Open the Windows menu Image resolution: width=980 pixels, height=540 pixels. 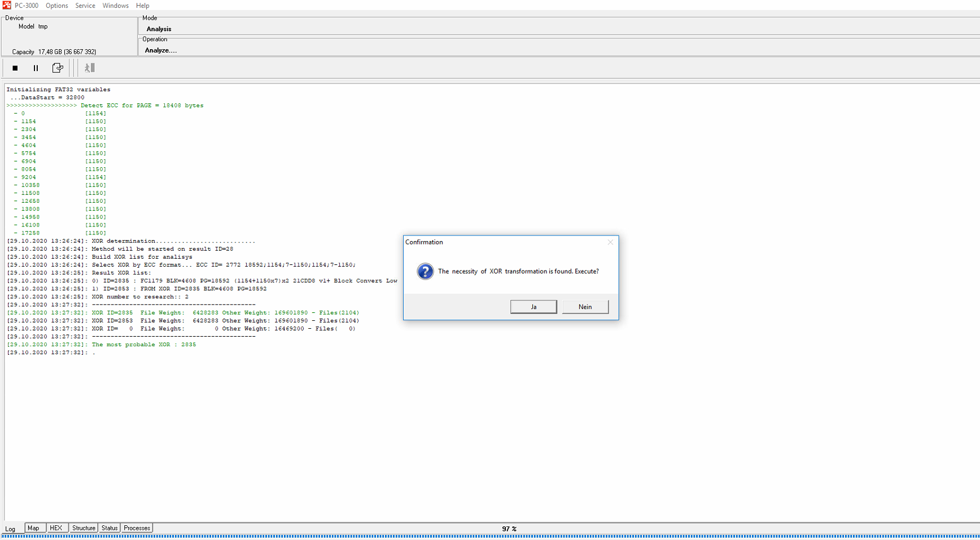click(x=115, y=6)
